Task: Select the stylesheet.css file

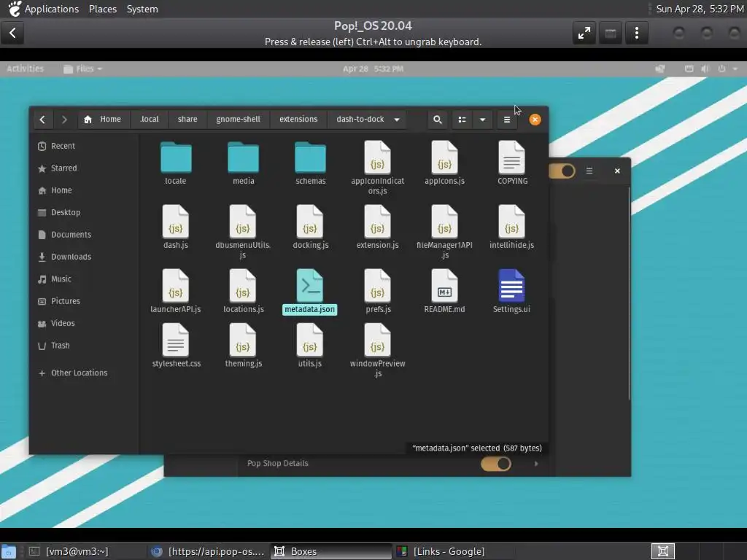Action: (176, 346)
